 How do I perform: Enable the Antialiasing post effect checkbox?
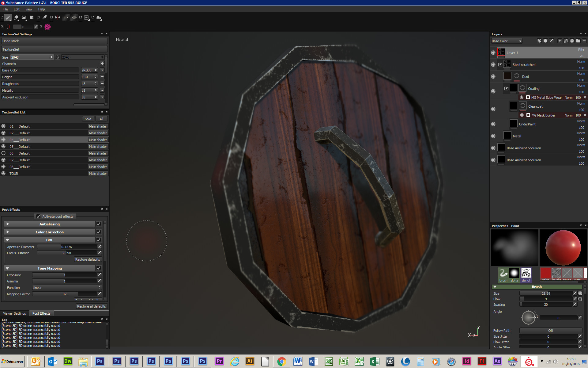pyautogui.click(x=98, y=224)
